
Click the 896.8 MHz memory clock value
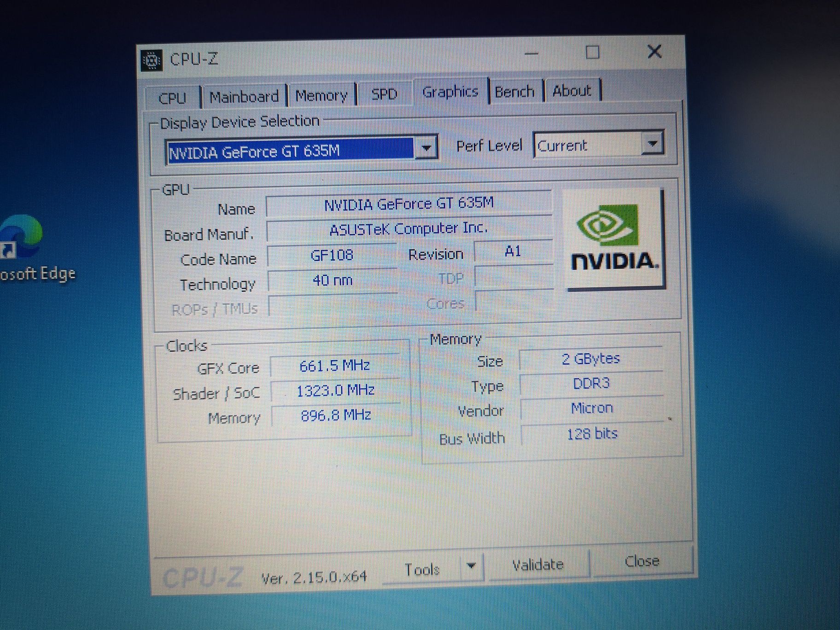coord(336,415)
